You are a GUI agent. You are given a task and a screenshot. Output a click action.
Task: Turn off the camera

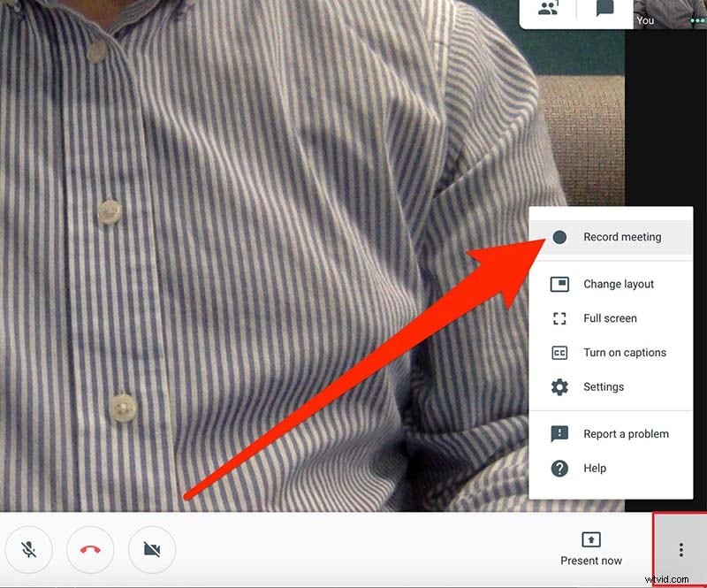click(x=150, y=549)
